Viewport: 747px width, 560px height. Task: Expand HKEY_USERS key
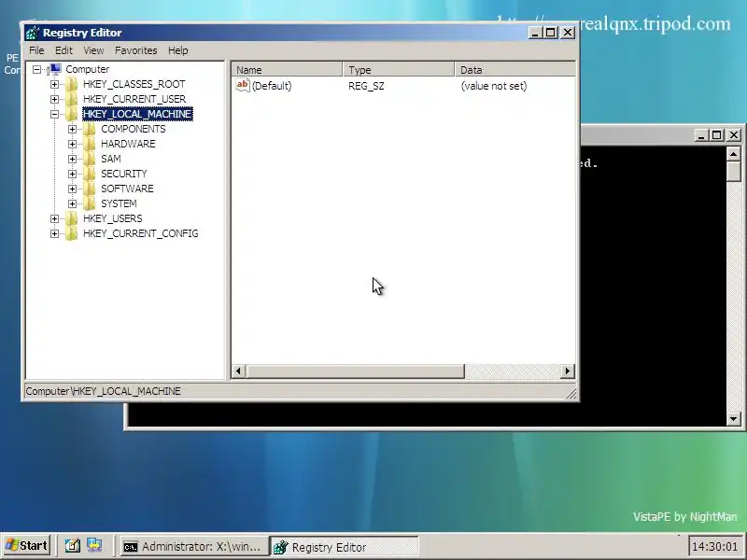54,218
